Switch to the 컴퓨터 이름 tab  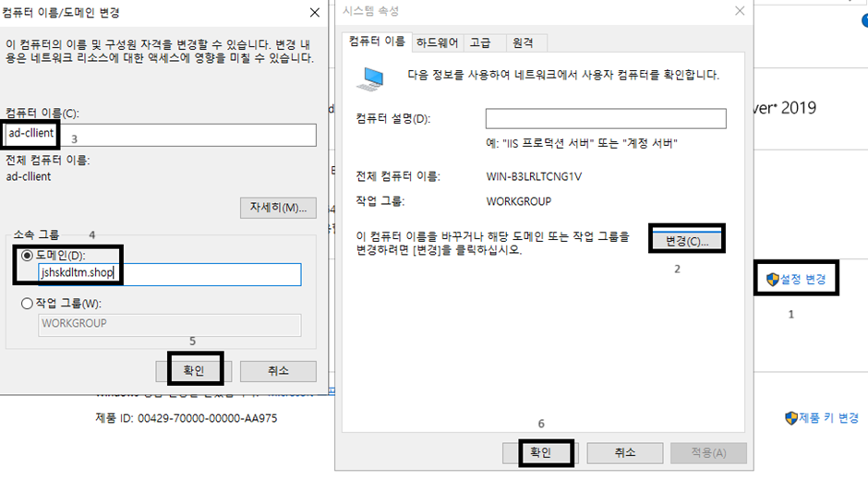click(x=375, y=42)
